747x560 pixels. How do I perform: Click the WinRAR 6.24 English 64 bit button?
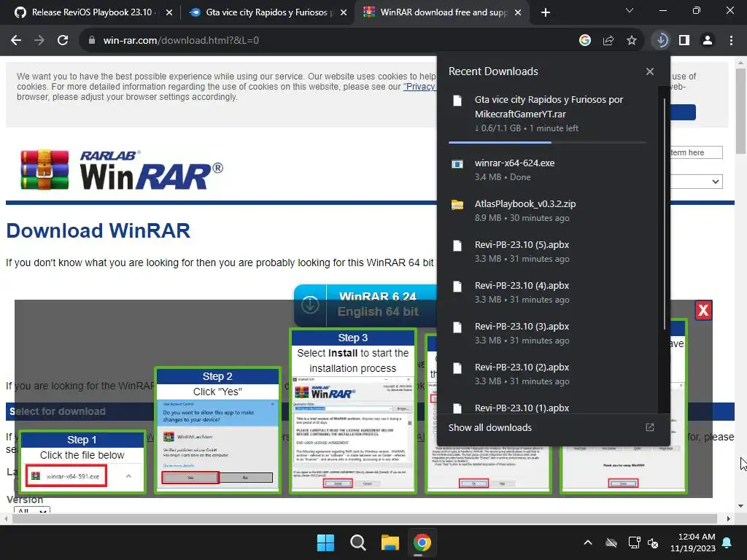point(365,305)
